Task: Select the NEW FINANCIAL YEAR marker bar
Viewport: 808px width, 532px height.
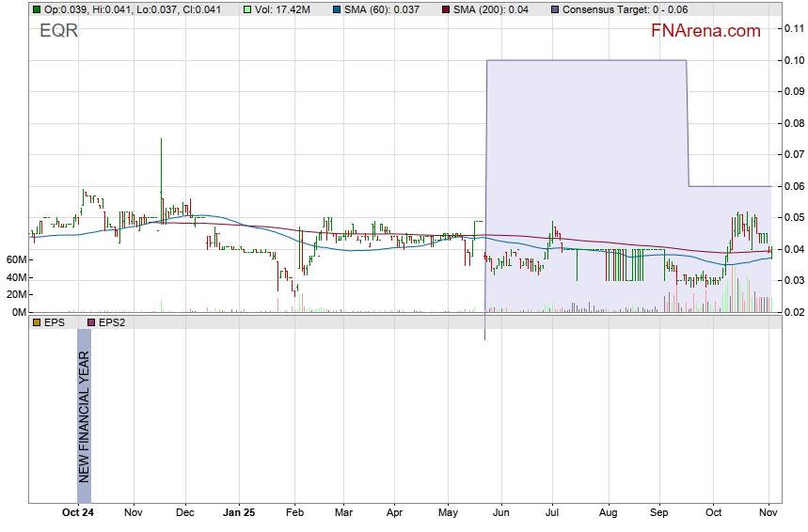Action: [84, 414]
